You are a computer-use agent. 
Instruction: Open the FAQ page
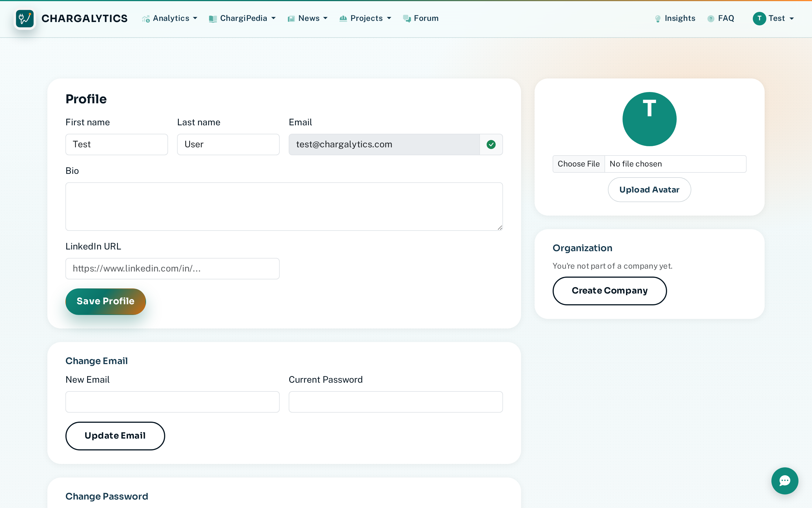721,18
